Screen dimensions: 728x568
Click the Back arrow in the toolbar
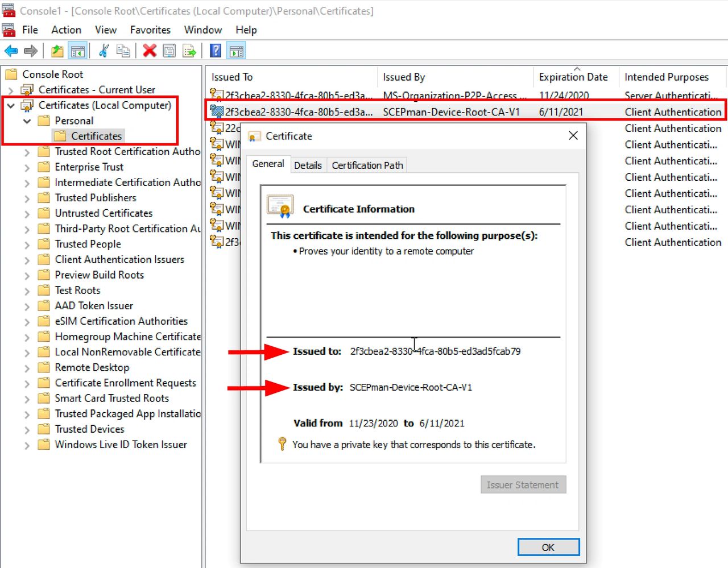(x=11, y=51)
